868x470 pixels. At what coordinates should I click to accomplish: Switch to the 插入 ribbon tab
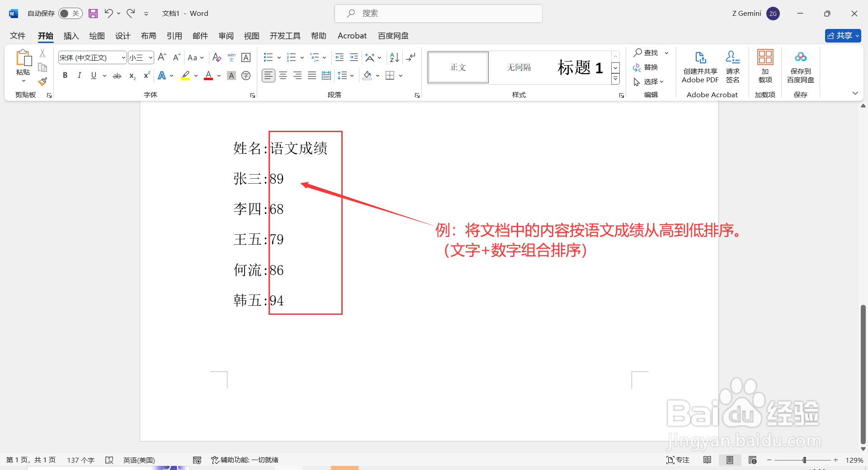[71, 35]
